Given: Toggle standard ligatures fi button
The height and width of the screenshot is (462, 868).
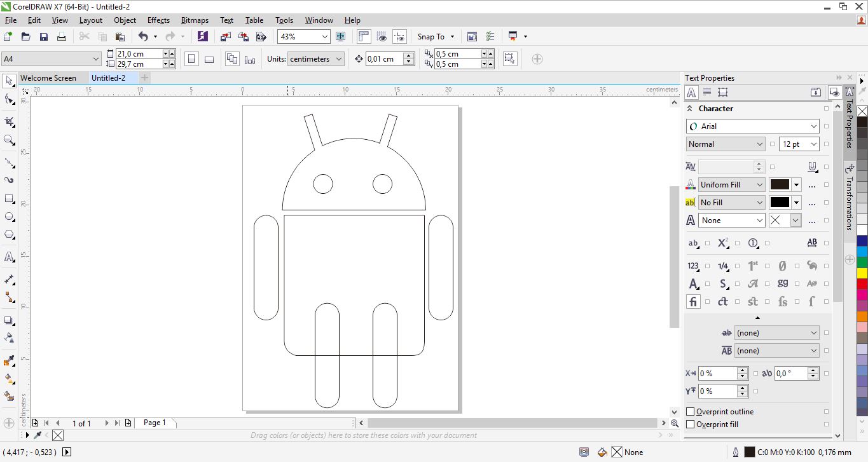Looking at the screenshot, I should [x=693, y=301].
